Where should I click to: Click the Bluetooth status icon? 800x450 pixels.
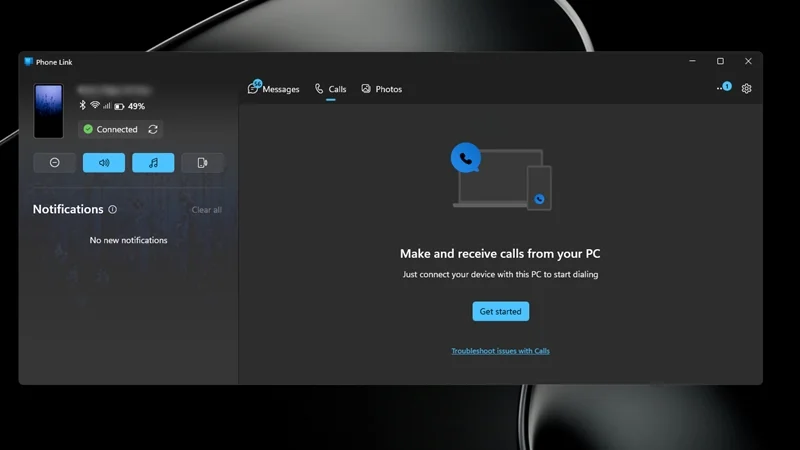(x=83, y=105)
